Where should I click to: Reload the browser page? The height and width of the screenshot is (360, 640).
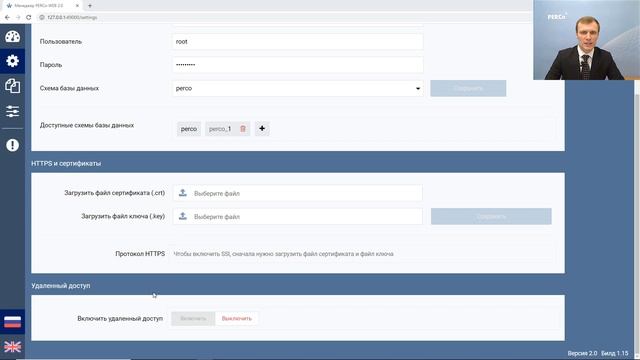(28, 17)
